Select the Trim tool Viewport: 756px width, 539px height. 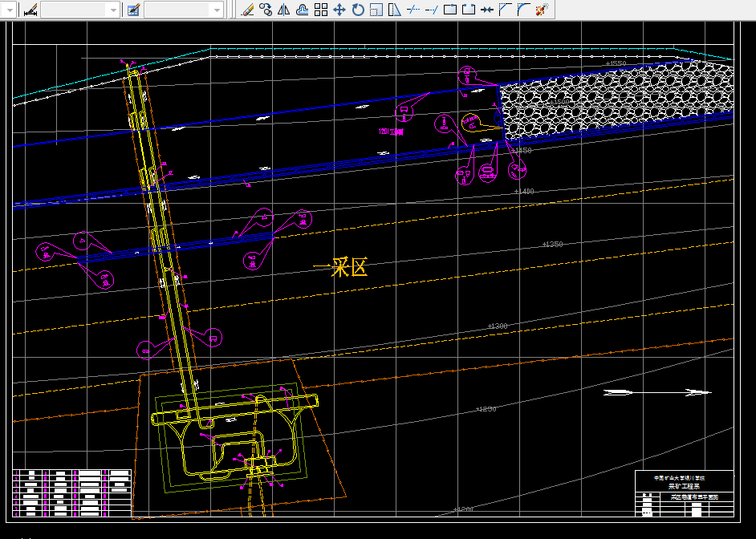(413, 9)
